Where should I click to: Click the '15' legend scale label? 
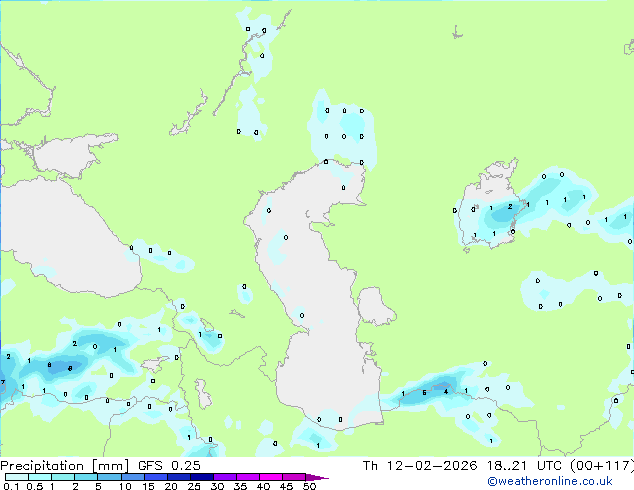pyautogui.click(x=148, y=486)
